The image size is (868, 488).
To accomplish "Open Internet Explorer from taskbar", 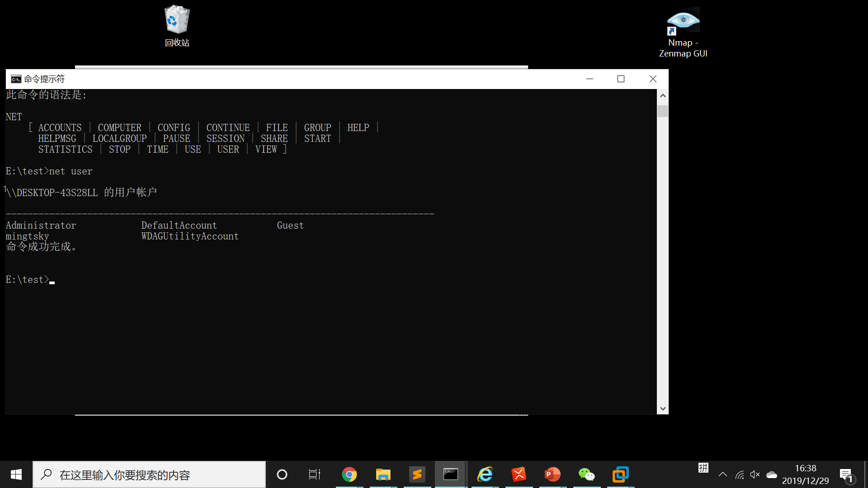I will coord(485,474).
